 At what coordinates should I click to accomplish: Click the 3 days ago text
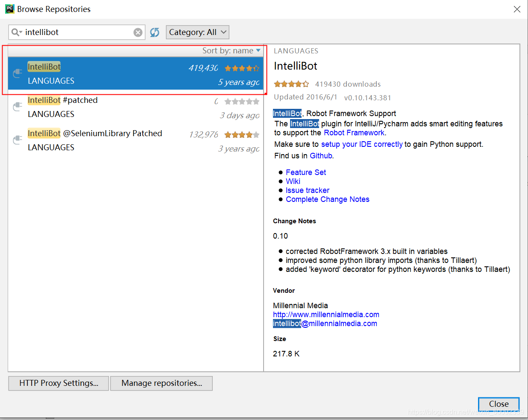point(240,116)
